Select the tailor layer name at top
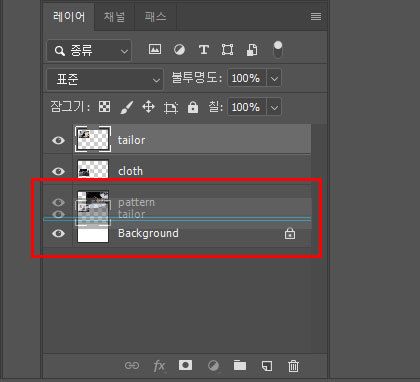The height and width of the screenshot is (382, 420). [x=131, y=140]
